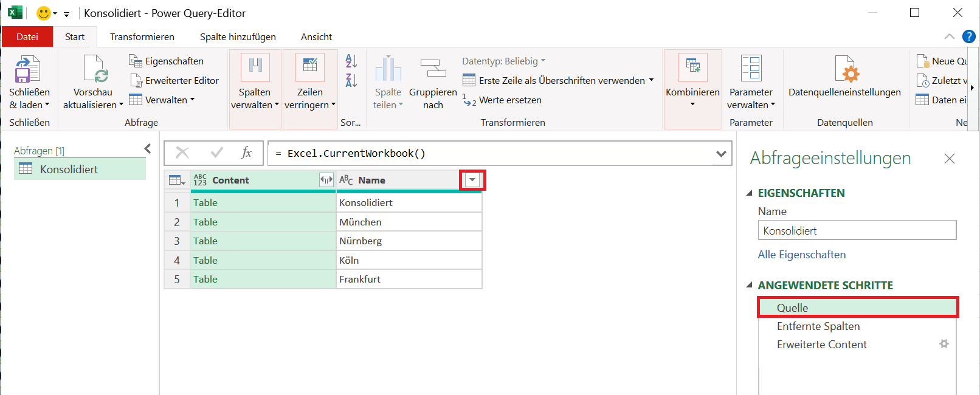Open table menu icon in grid corner
This screenshot has height=395, width=980.
click(177, 180)
